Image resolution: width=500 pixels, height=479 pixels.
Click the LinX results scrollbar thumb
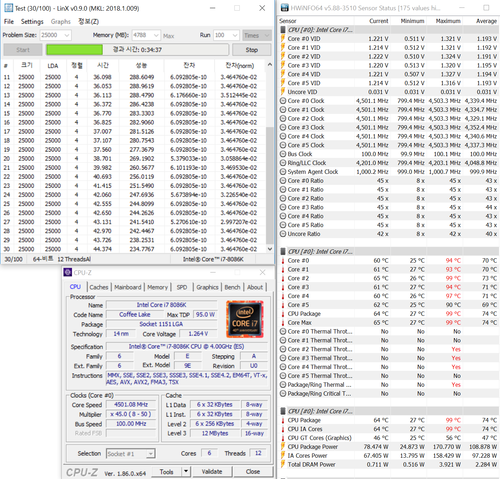pos(270,185)
